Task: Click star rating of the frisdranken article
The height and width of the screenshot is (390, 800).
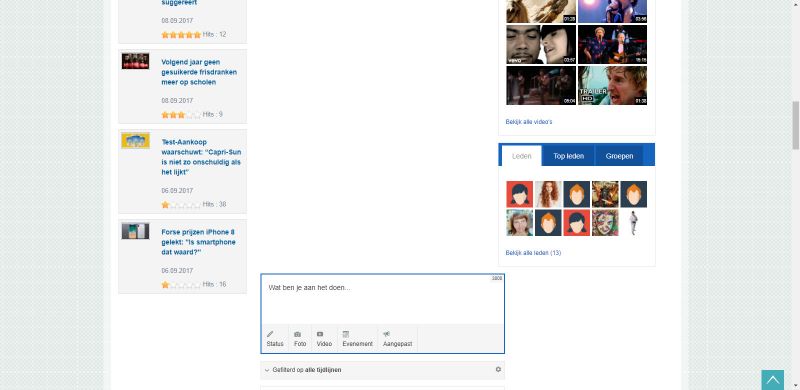Action: 181,115
